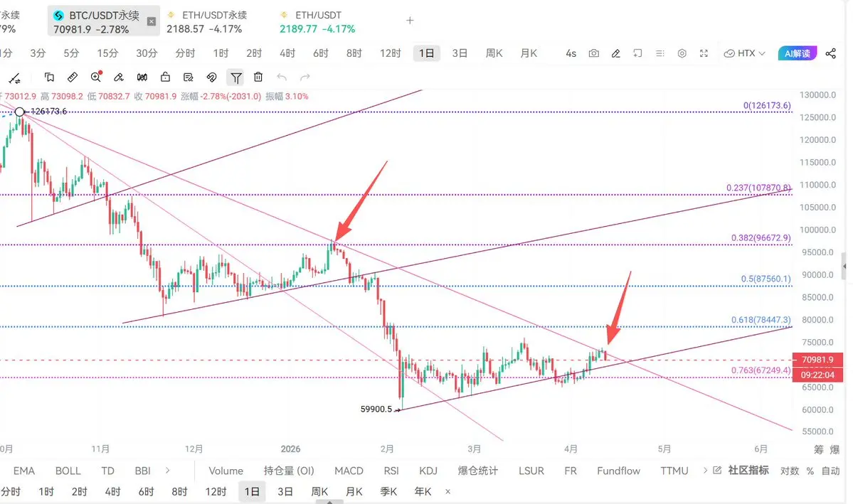Take a chart screenshot with camera icon

(593, 53)
